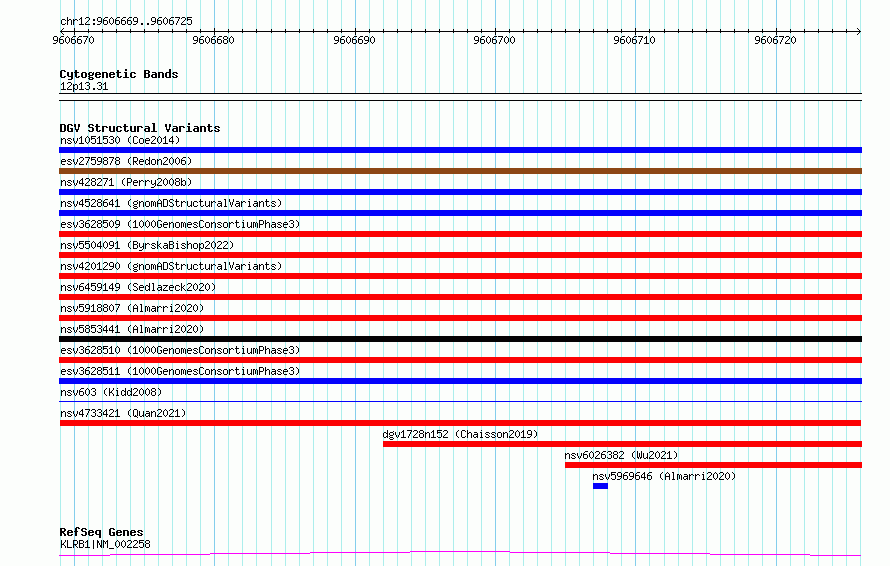Click the KLRB1|NM_002258 gene label
Image resolution: width=890 pixels, height=566 pixels.
(x=105, y=544)
